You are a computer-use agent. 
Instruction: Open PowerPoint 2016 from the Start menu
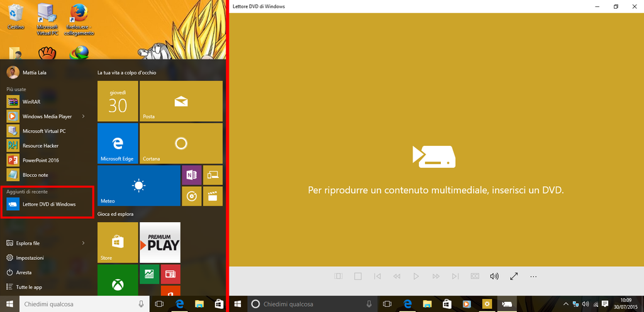click(47, 160)
